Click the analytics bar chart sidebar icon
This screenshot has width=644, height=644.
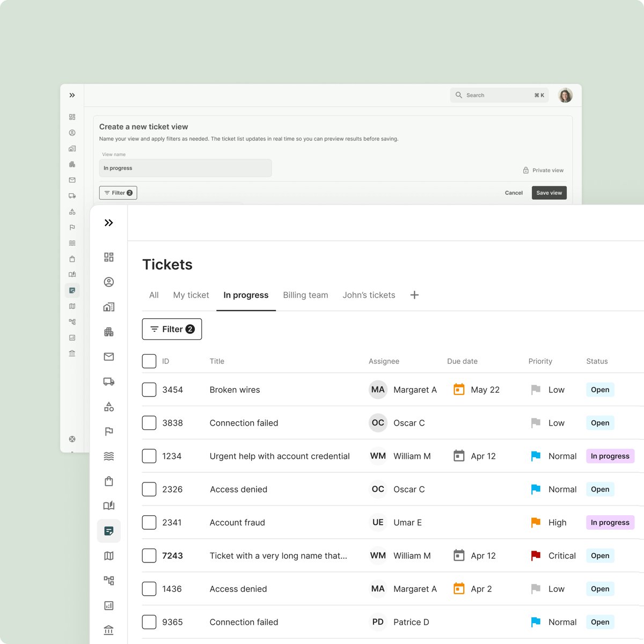pyautogui.click(x=109, y=605)
